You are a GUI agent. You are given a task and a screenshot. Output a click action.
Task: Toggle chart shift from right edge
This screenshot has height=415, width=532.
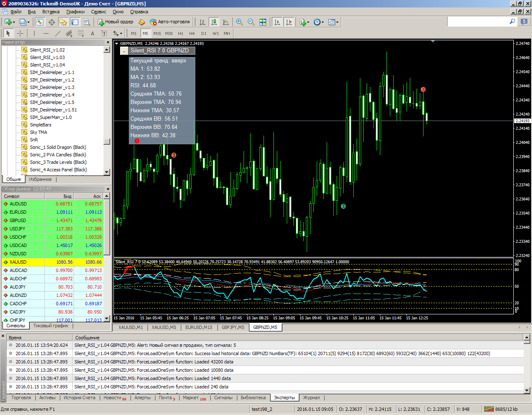pos(288,22)
